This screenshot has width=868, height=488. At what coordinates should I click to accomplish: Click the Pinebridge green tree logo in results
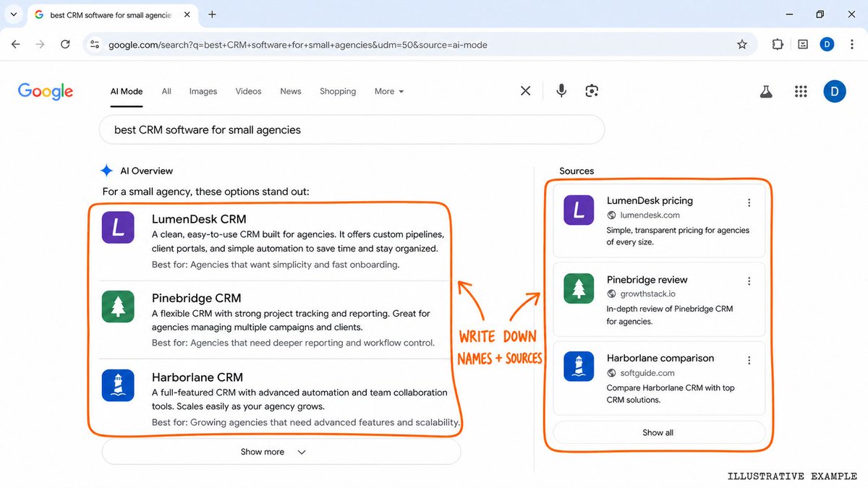click(x=118, y=307)
